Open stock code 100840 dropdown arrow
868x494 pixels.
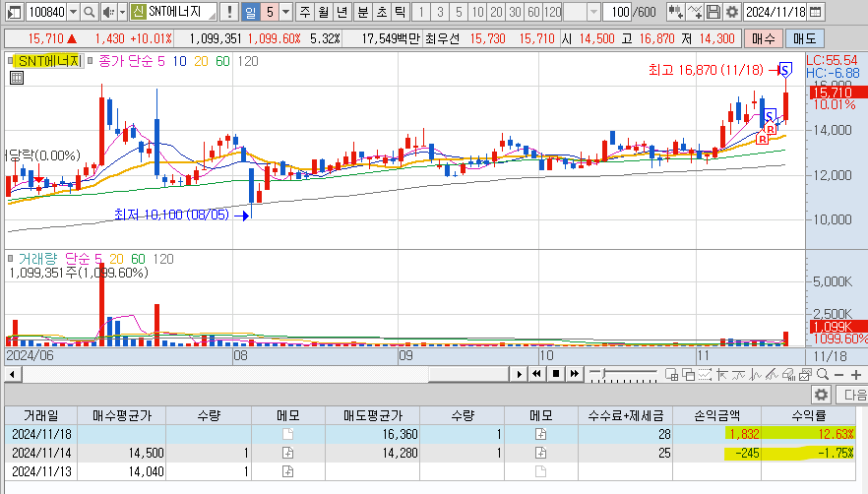tap(73, 12)
